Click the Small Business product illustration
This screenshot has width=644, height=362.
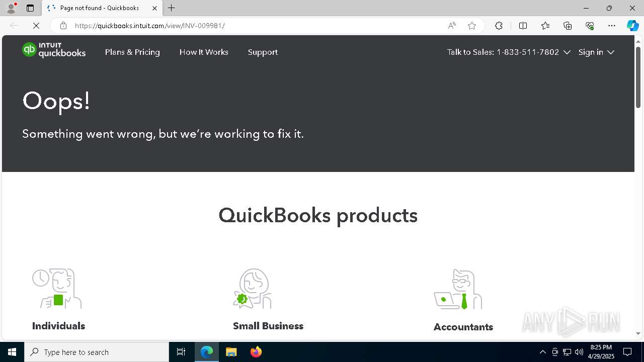pyautogui.click(x=252, y=288)
